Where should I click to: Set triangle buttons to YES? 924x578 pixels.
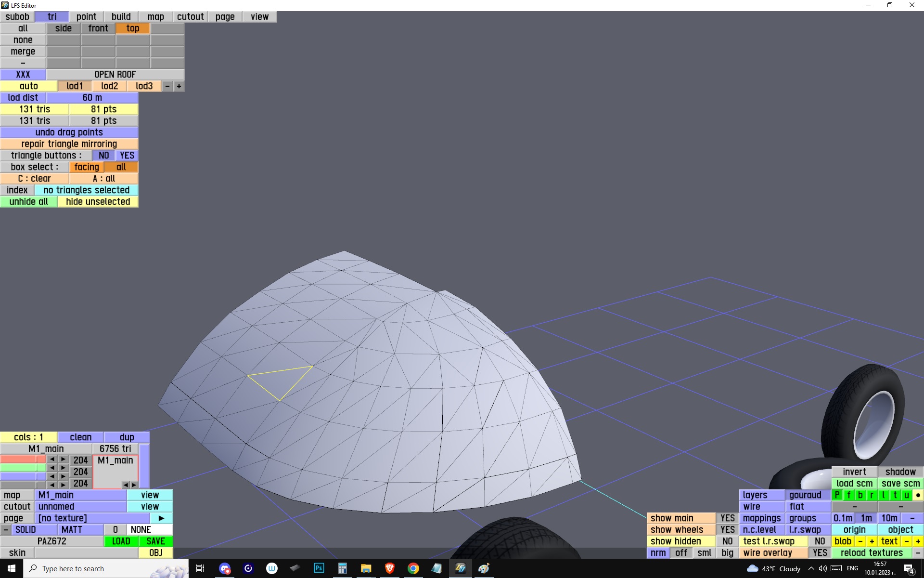pos(127,156)
